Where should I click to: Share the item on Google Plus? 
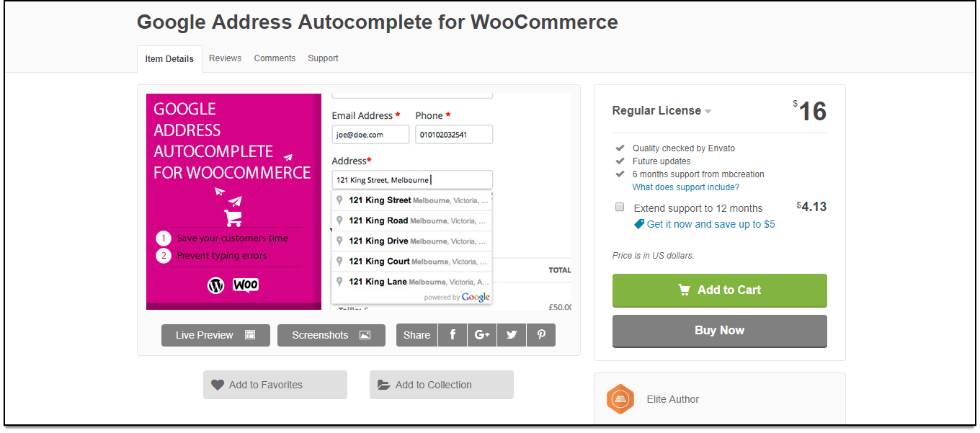[x=482, y=335]
